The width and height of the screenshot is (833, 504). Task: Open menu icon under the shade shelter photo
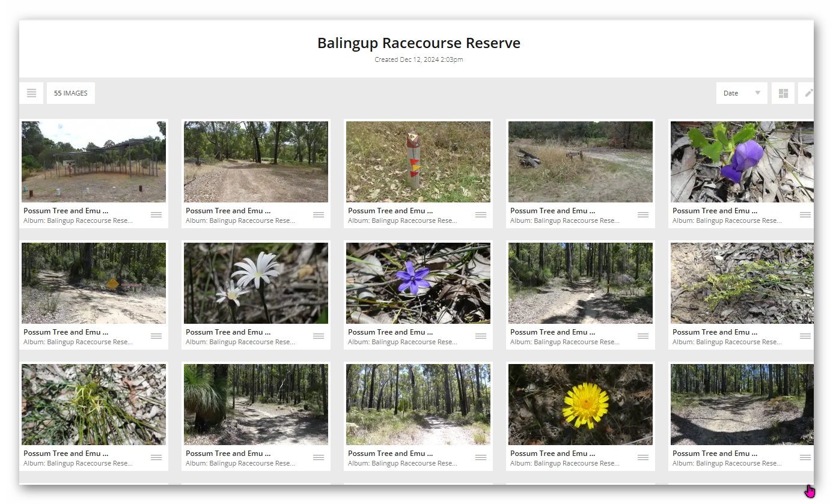(x=156, y=215)
